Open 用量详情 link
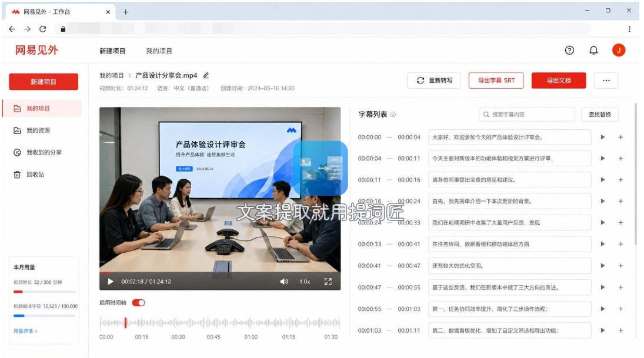The width and height of the screenshot is (644, 358). 25,331
